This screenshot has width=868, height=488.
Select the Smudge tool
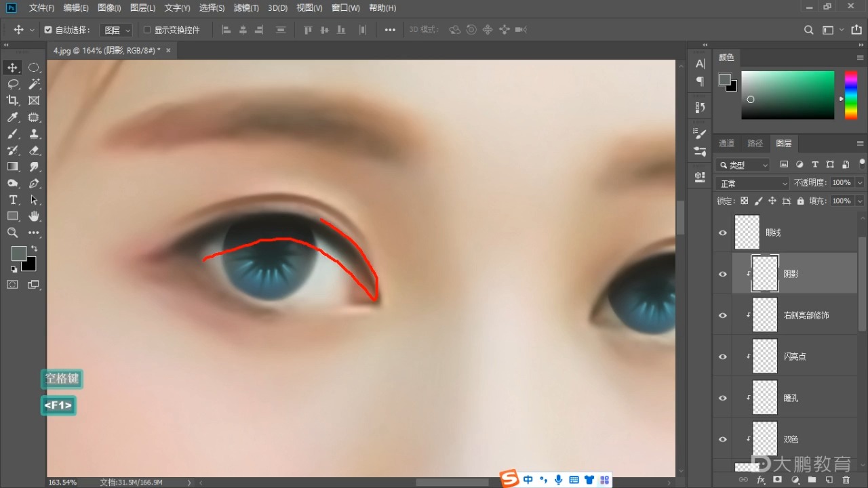click(34, 167)
